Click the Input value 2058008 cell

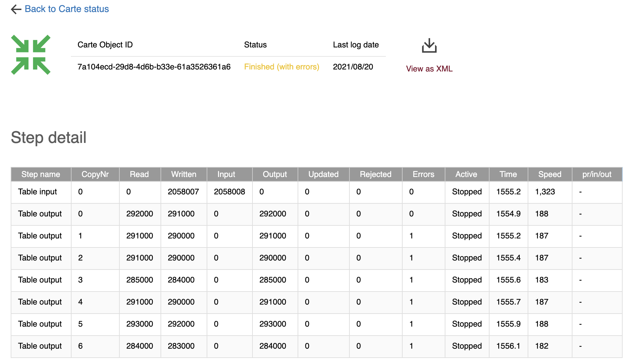230,192
